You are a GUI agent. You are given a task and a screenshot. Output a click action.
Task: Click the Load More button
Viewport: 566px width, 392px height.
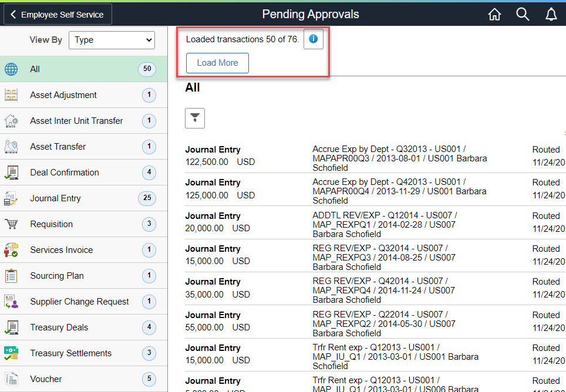point(217,63)
